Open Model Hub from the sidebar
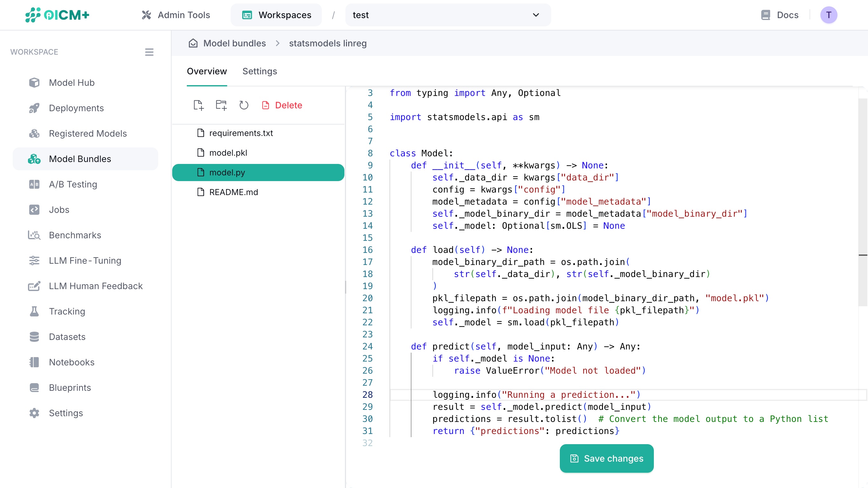The width and height of the screenshot is (868, 488). (x=71, y=83)
